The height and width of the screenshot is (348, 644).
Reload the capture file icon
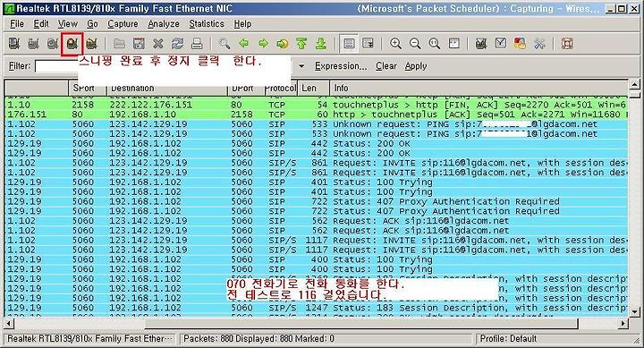point(177,44)
